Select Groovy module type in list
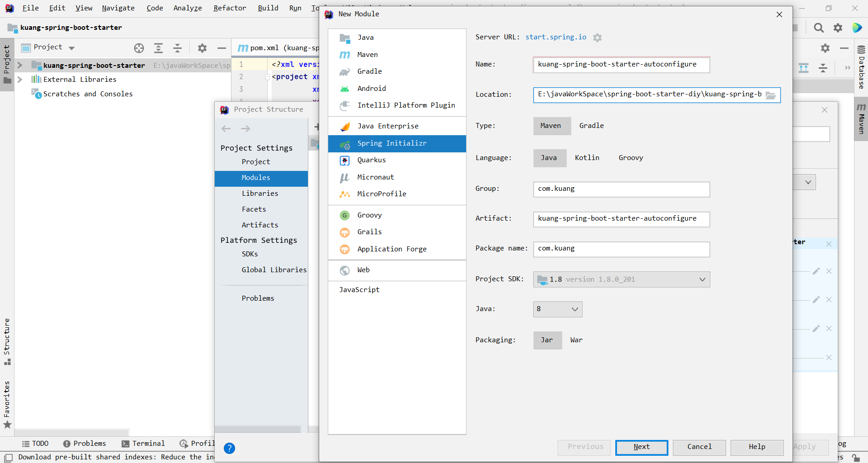 (397, 215)
